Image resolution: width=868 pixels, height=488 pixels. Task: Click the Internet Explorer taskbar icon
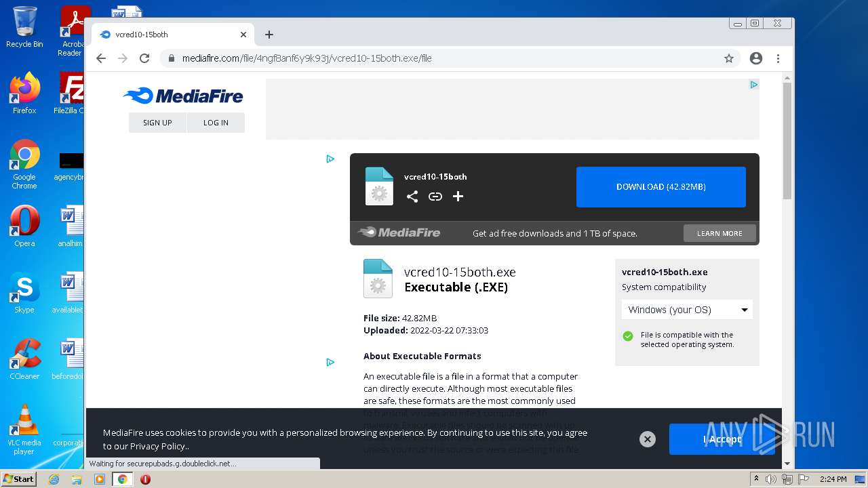point(54,479)
